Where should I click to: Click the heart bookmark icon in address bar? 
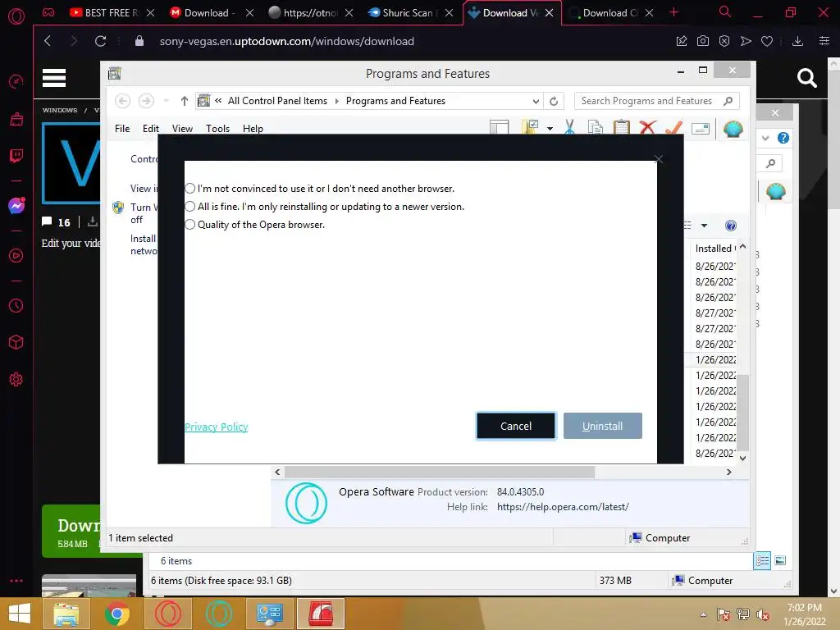click(x=767, y=41)
